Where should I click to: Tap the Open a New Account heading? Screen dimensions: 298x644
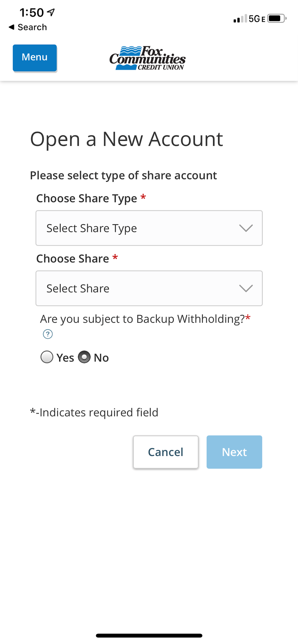click(126, 139)
